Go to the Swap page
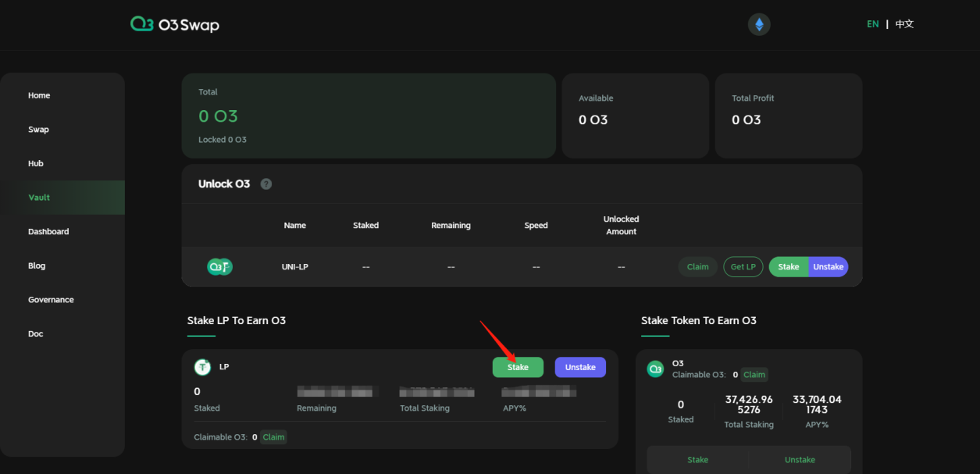 (x=38, y=130)
